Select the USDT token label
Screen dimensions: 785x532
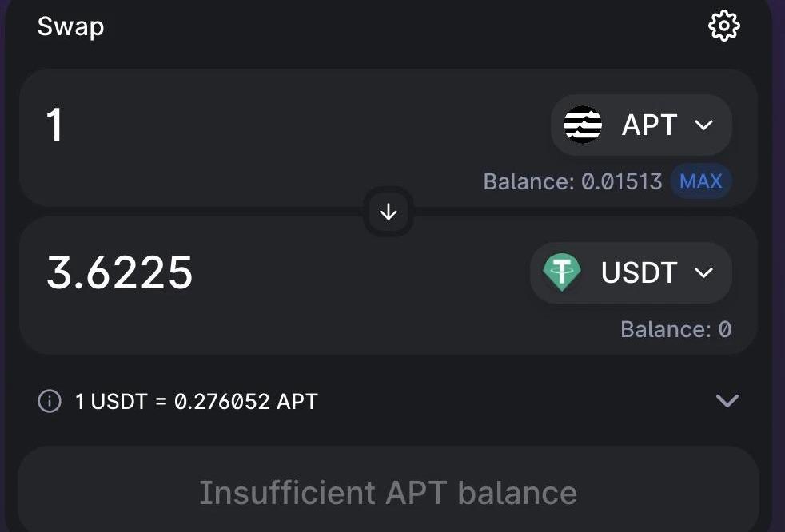point(640,272)
